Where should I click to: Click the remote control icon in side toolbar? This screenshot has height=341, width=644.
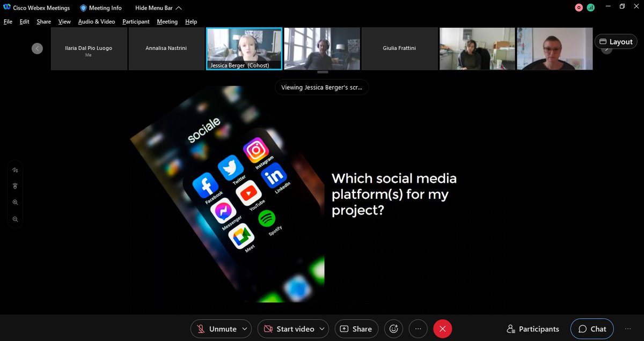[x=15, y=186]
